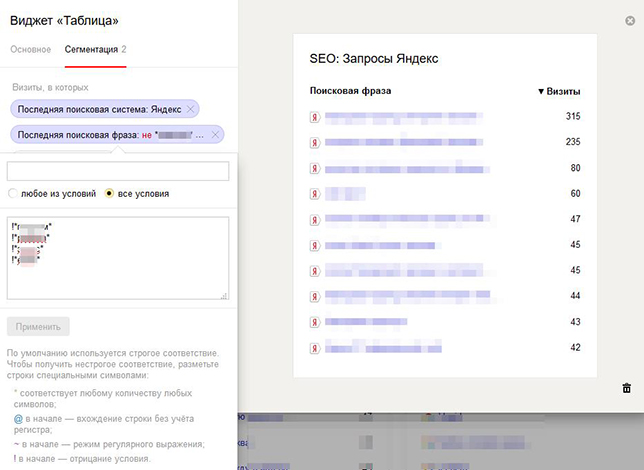The height and width of the screenshot is (470, 644).
Task: Click inside the conditions text area
Action: [118, 258]
